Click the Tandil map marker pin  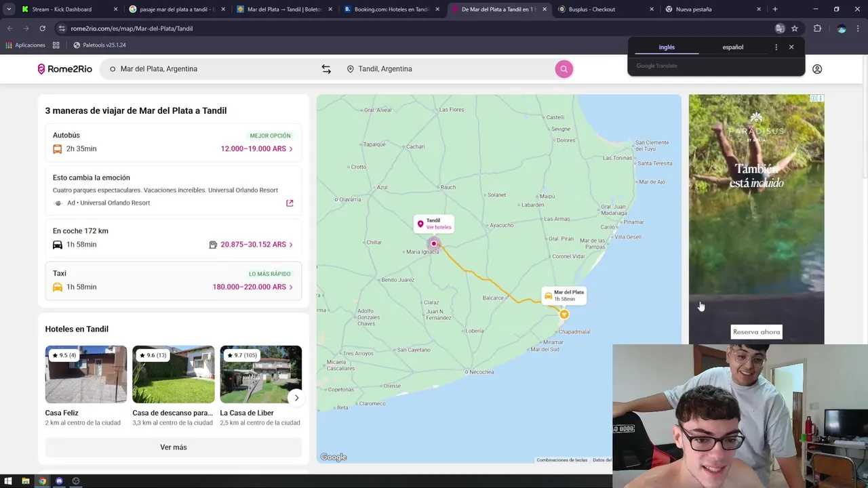434,243
